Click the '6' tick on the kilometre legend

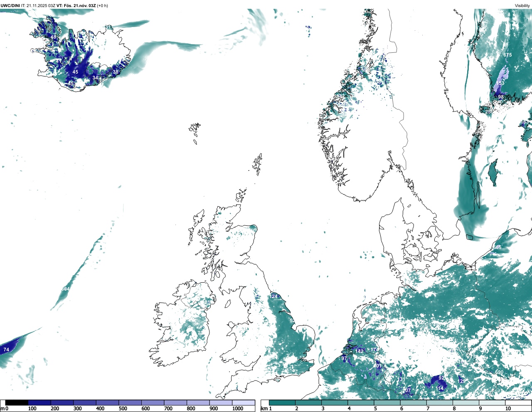click(401, 409)
